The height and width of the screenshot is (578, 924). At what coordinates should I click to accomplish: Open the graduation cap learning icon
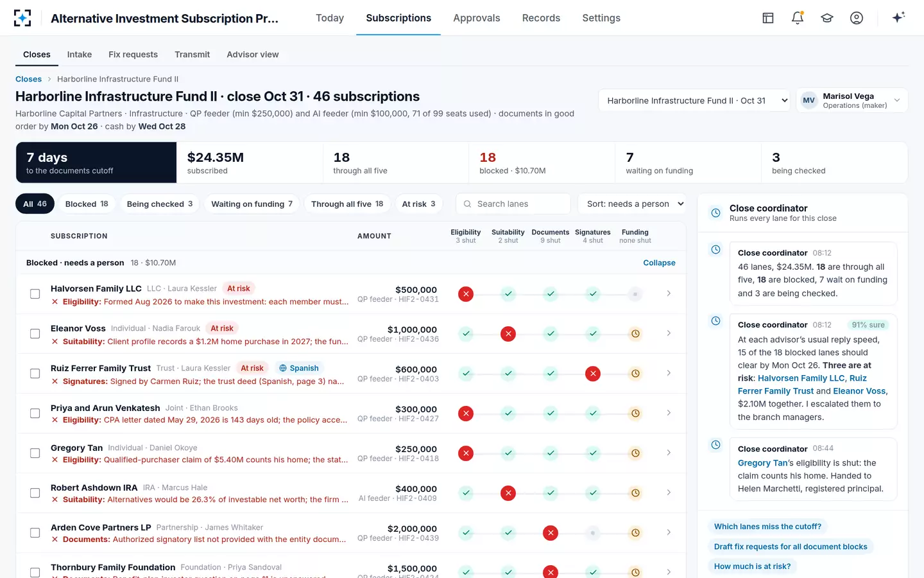(827, 18)
